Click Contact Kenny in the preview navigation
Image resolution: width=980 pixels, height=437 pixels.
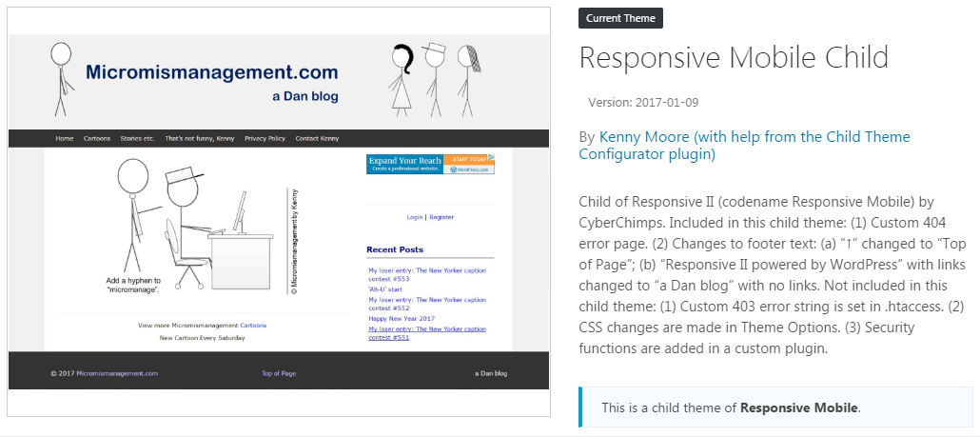317,139
